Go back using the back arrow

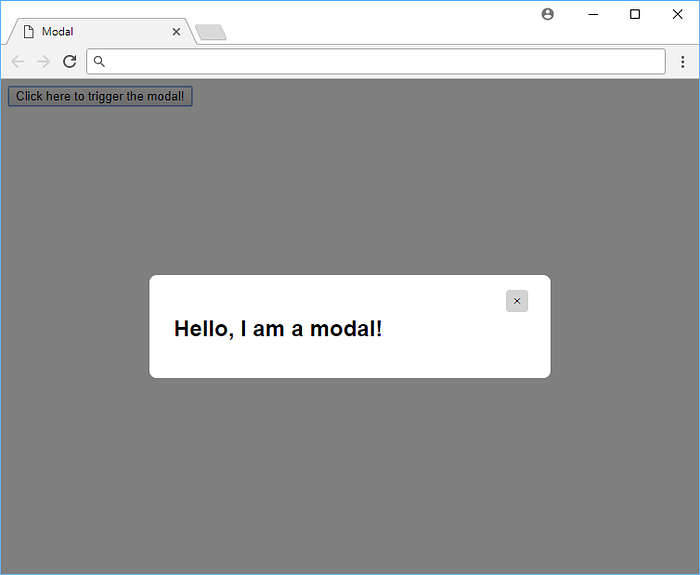[18, 61]
